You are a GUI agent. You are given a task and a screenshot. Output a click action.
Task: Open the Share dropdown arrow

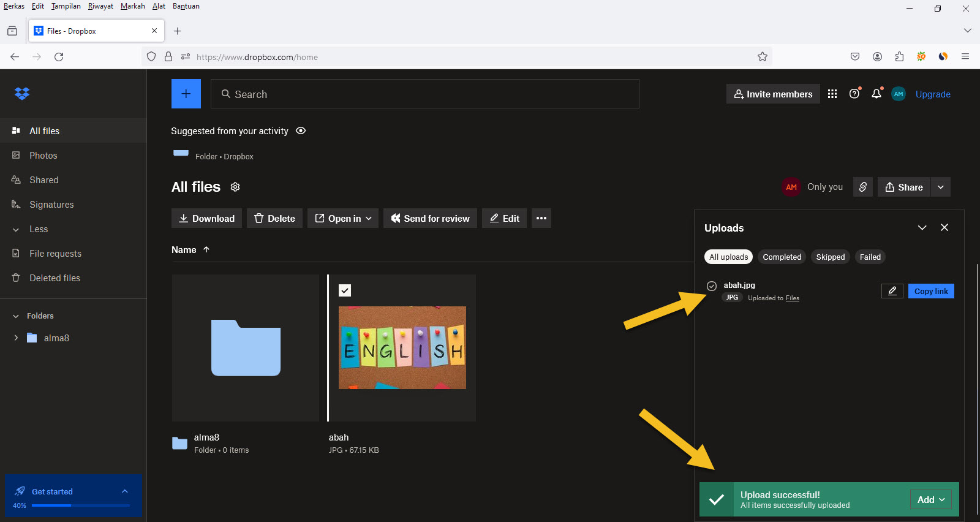[x=940, y=187]
